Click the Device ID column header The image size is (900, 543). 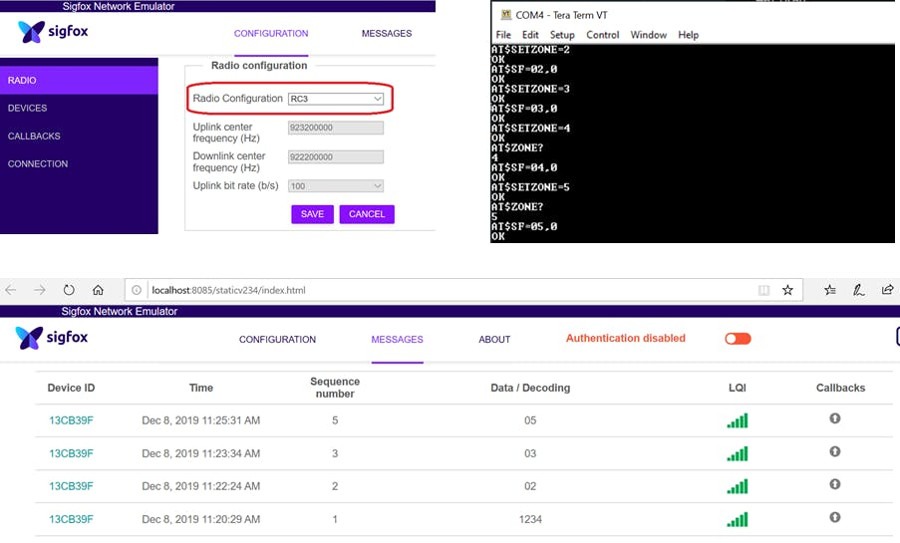tap(71, 388)
